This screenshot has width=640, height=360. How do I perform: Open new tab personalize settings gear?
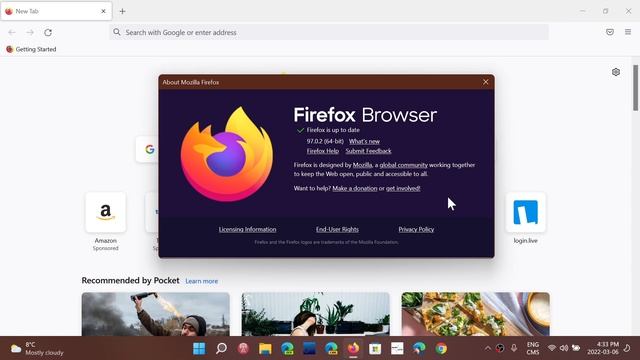point(616,72)
